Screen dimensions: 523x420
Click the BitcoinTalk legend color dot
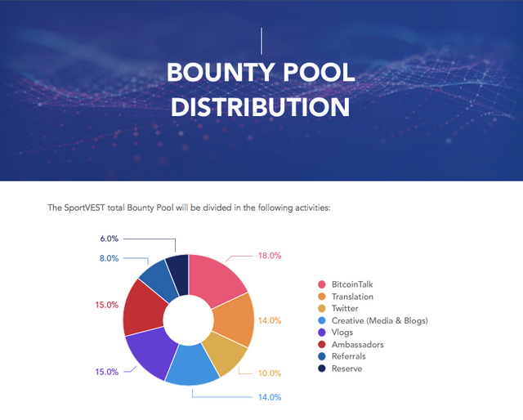click(321, 284)
